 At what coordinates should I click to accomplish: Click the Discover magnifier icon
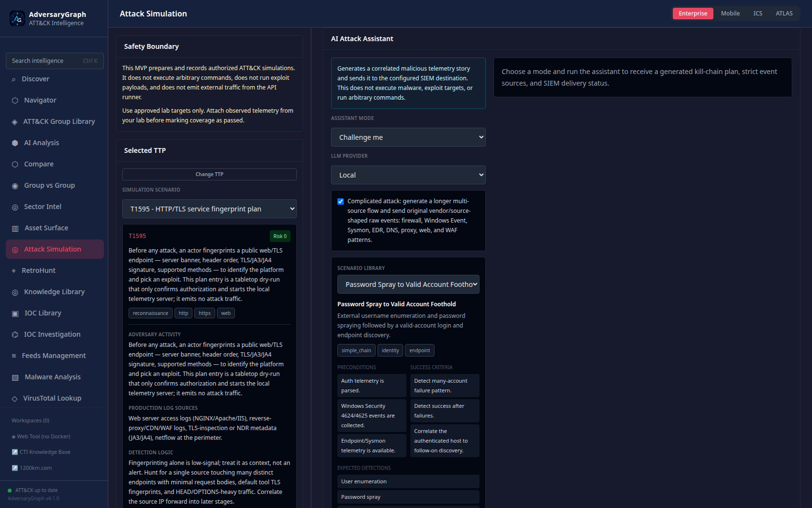point(14,79)
